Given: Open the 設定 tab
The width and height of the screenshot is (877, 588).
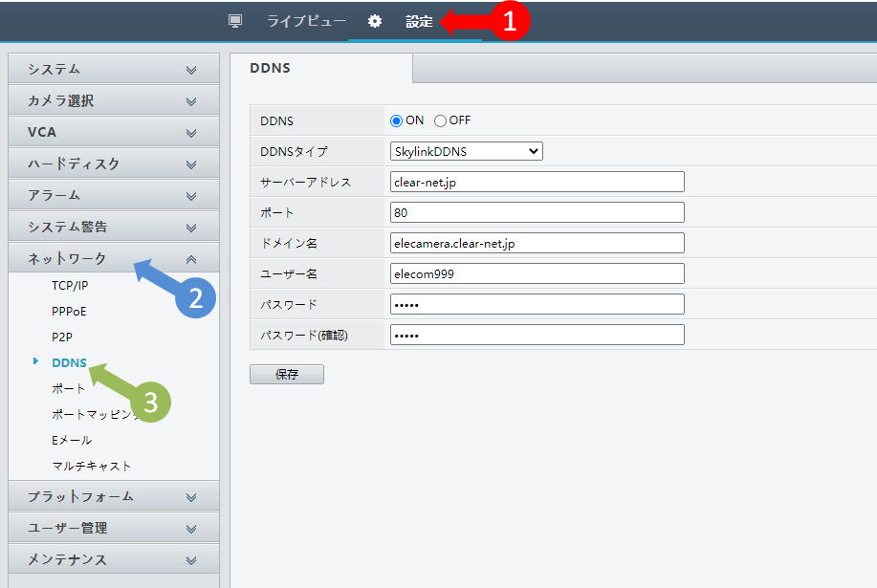Looking at the screenshot, I should pyautogui.click(x=419, y=21).
